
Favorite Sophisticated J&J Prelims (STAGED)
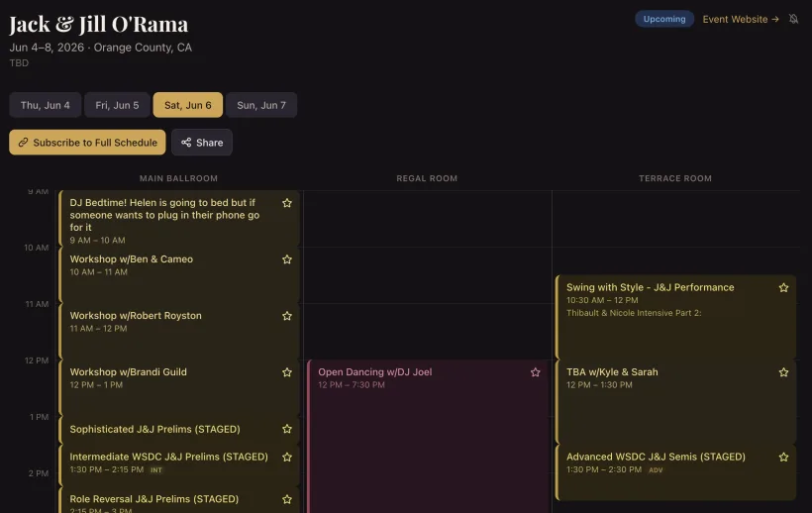point(287,429)
